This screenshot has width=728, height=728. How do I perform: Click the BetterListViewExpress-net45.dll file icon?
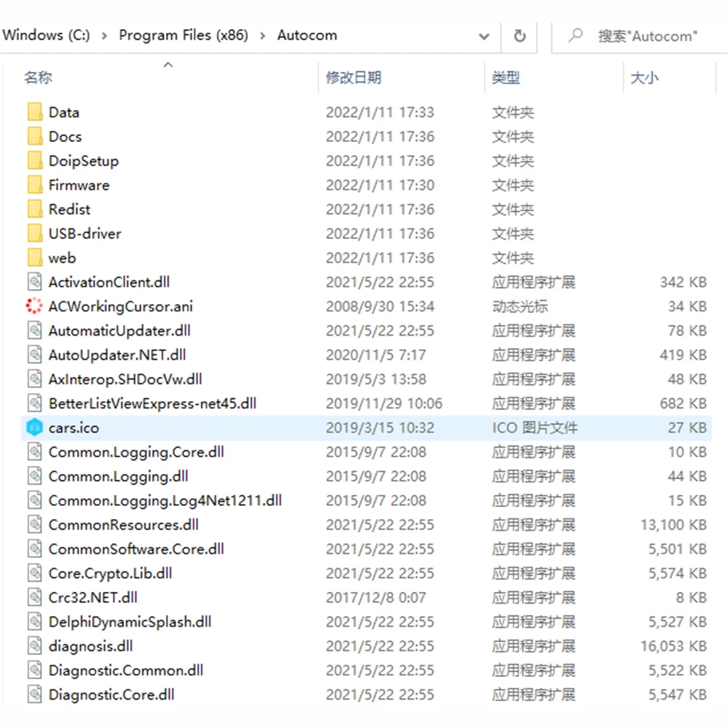pos(35,403)
